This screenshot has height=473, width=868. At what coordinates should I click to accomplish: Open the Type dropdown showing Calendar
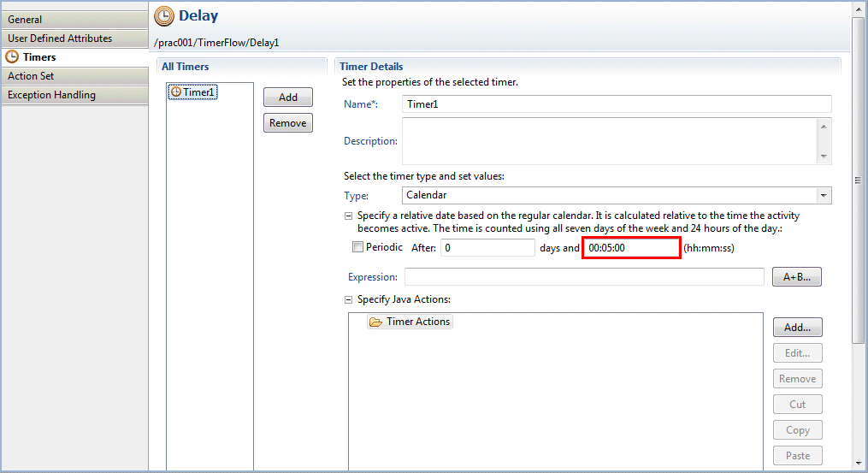617,195
